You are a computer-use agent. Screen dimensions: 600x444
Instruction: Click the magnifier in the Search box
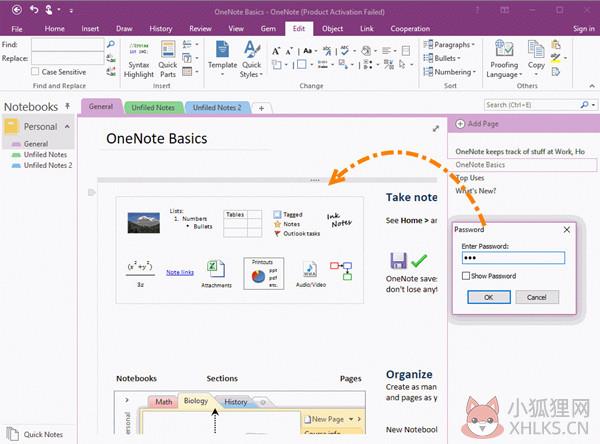[584, 104]
